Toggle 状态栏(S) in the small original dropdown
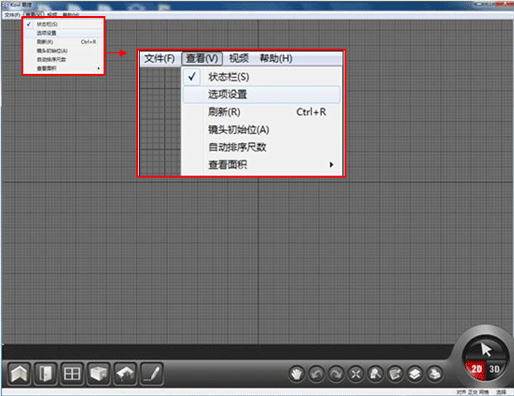Viewport: 514px width, 396px height. [x=63, y=24]
